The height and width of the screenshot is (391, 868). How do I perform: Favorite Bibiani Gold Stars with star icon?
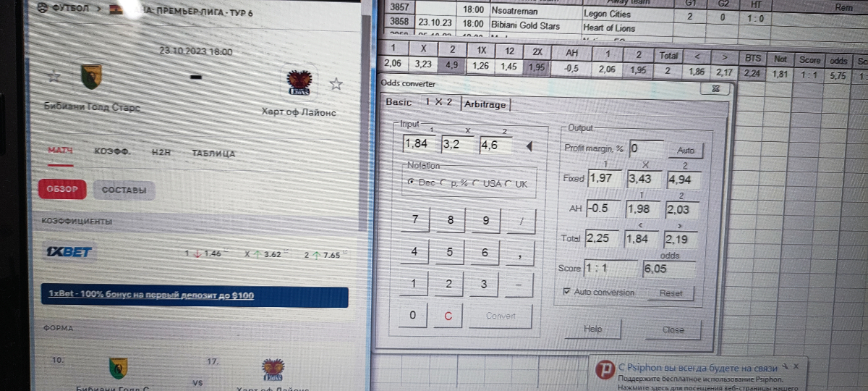pyautogui.click(x=53, y=76)
